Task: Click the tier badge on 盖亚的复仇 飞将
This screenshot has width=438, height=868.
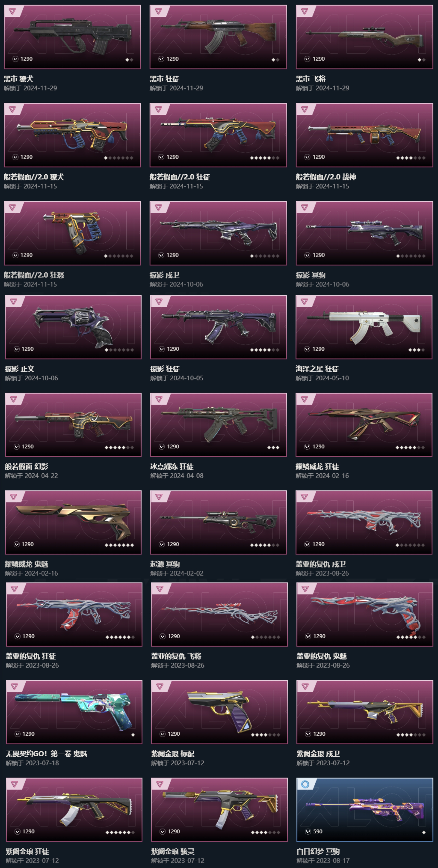Action: (160, 589)
